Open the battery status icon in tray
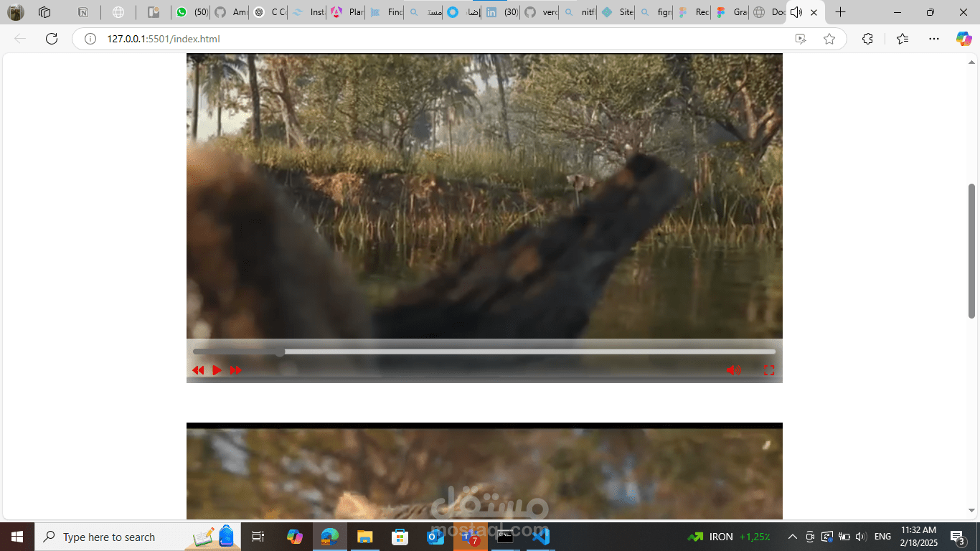The height and width of the screenshot is (551, 980). pos(844,537)
